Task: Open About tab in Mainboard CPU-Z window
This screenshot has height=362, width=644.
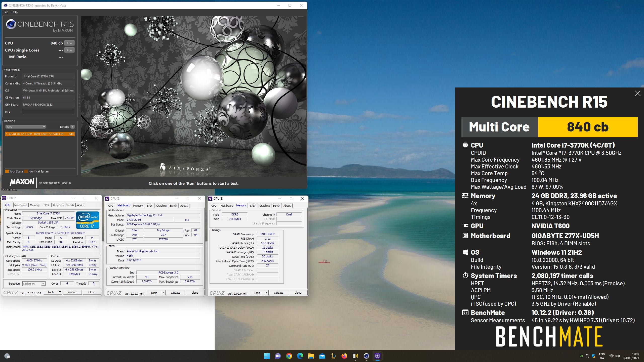Action: [184, 206]
